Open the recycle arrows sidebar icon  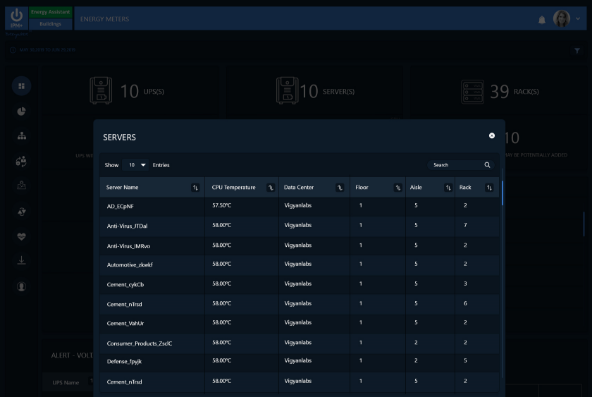[x=22, y=212]
